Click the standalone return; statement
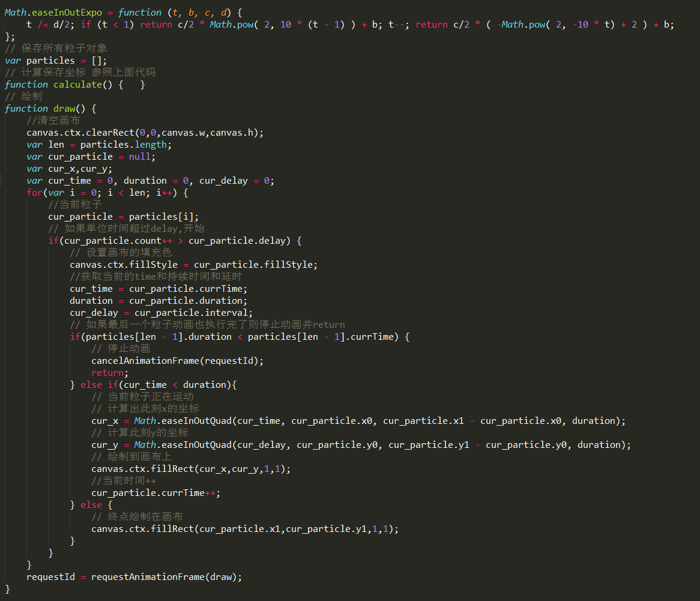 (110, 373)
